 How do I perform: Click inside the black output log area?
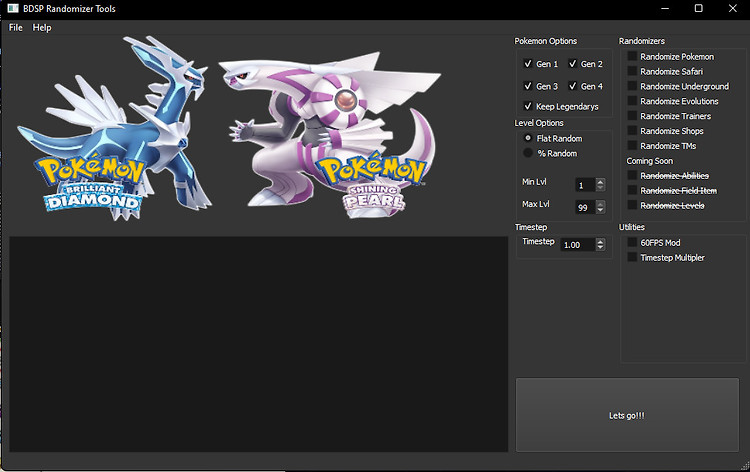258,344
